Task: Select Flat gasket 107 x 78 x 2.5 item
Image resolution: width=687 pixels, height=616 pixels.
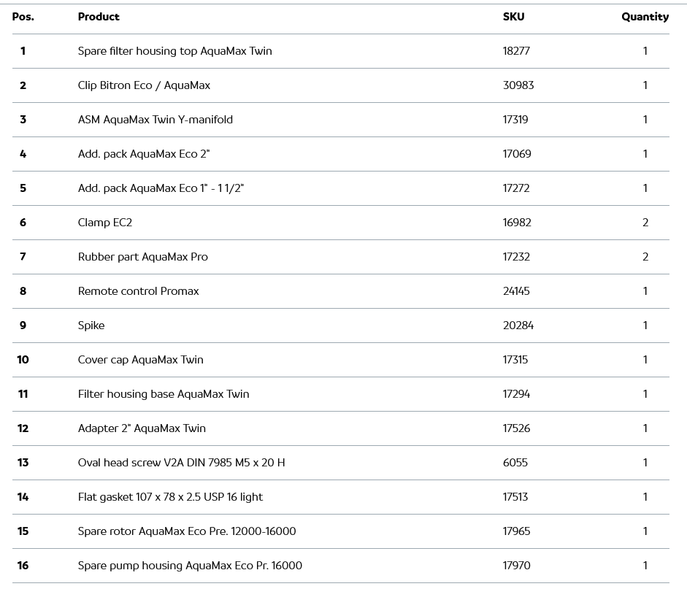Action: click(x=170, y=497)
